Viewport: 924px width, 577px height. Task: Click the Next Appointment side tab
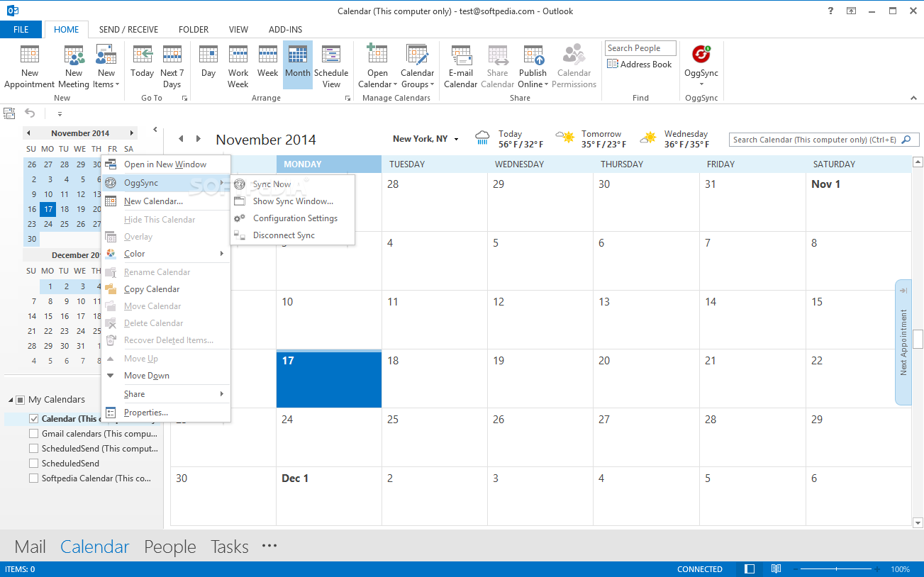point(903,342)
